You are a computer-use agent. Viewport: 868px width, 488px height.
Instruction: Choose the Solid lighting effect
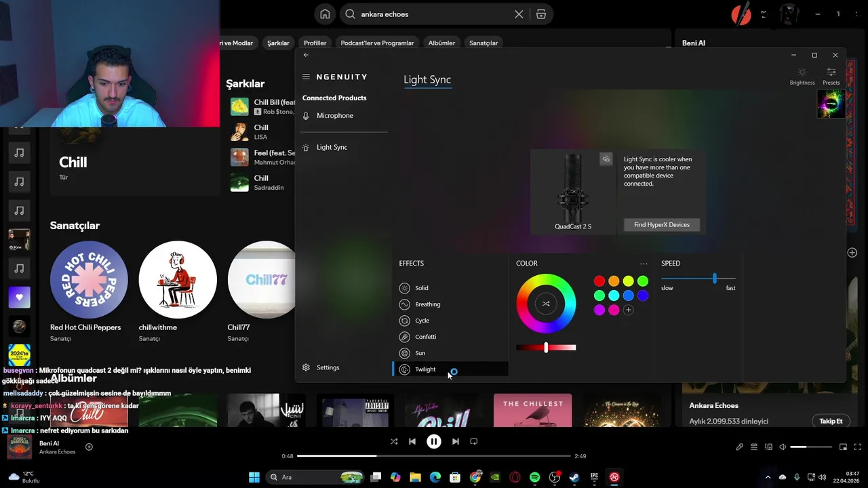coord(450,288)
